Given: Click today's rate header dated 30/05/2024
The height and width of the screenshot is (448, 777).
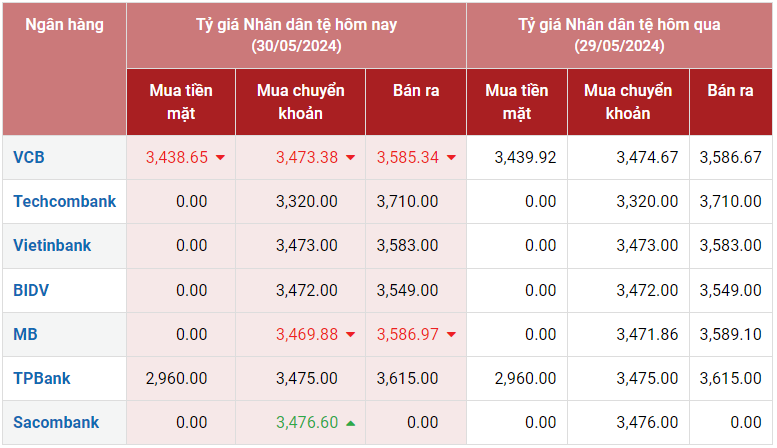Looking at the screenshot, I should point(296,35).
